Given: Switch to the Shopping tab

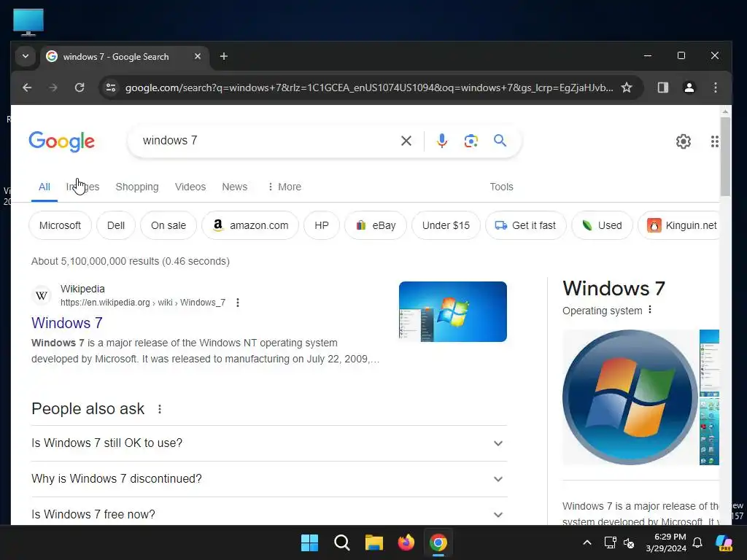Looking at the screenshot, I should click(x=137, y=187).
